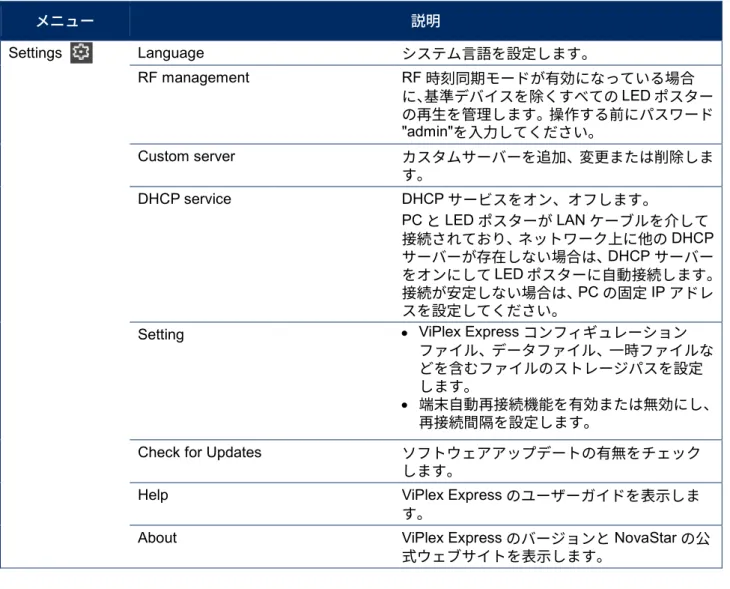Select the "Help" table entry
Image resolution: width=730 pixels, height=589 pixels.
[153, 495]
